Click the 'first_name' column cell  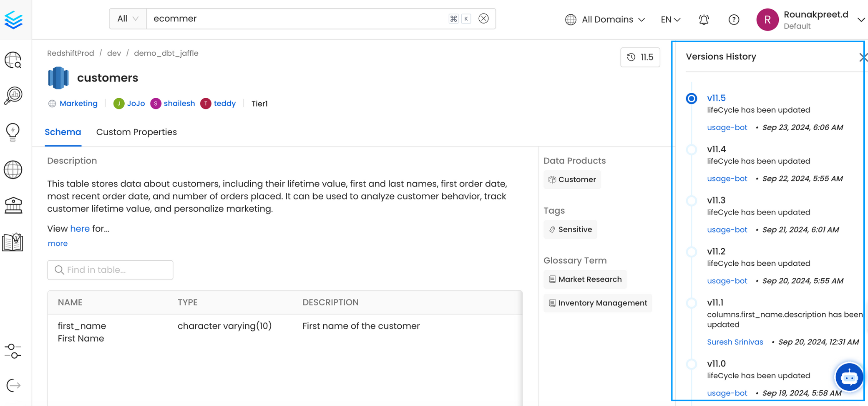[x=82, y=326]
